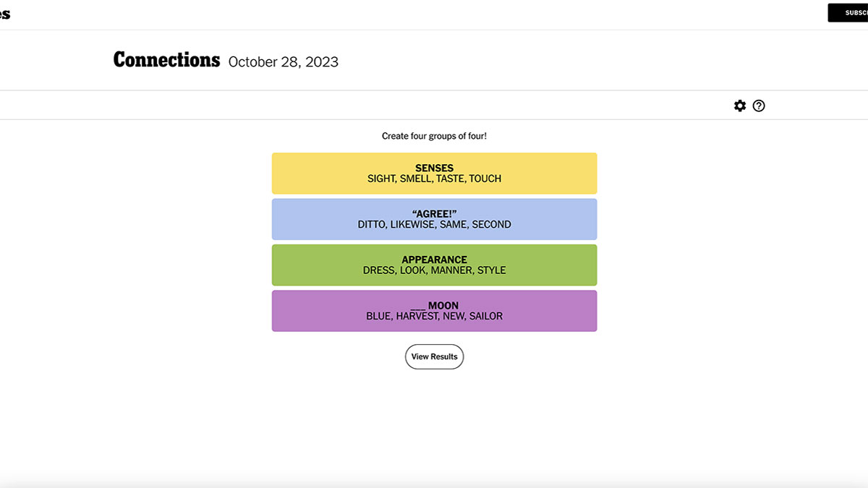The width and height of the screenshot is (868, 488).
Task: Click the word SIGHT in yellow group
Action: point(381,179)
